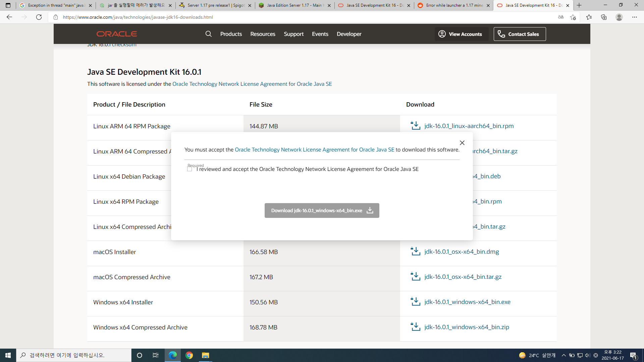Image resolution: width=644 pixels, height=362 pixels.
Task: Open license agreement link in dialog
Action: click(x=314, y=149)
